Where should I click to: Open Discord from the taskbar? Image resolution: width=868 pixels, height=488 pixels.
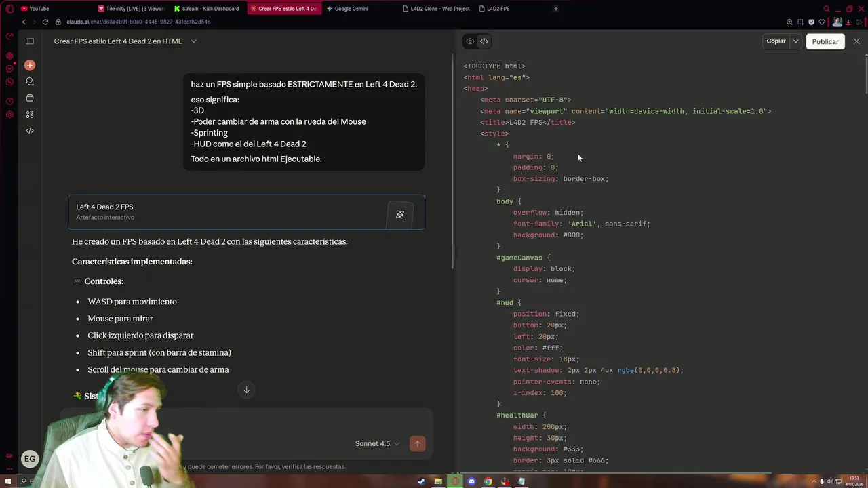[x=471, y=482]
